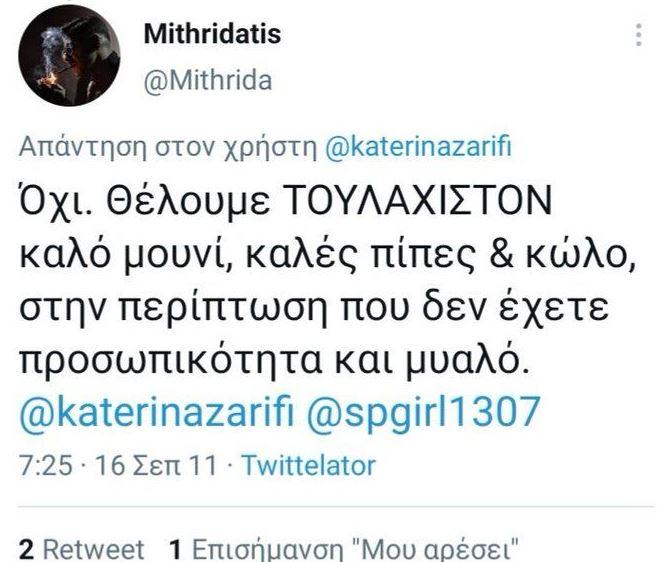View the 2 Retweet list
The height and width of the screenshot is (562, 668).
82,550
